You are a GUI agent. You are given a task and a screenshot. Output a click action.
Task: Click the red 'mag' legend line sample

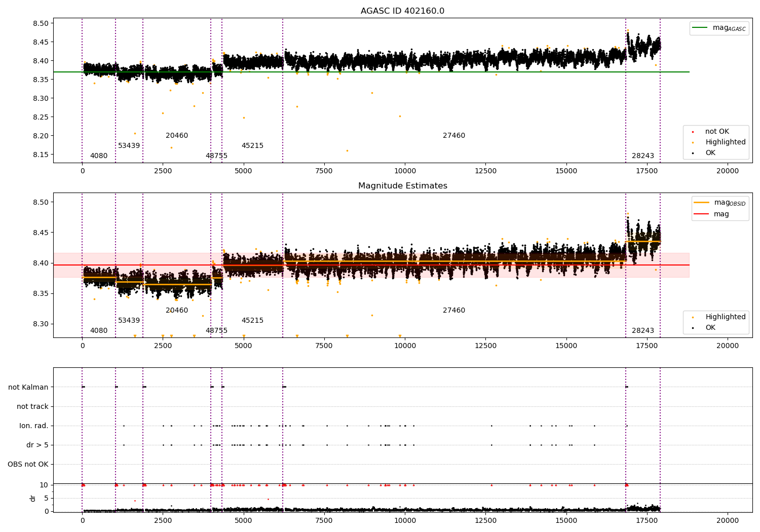[702, 214]
